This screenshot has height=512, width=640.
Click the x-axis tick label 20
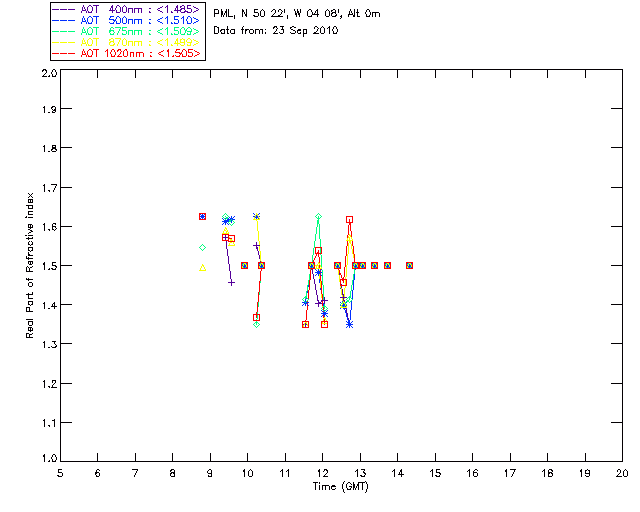622,473
